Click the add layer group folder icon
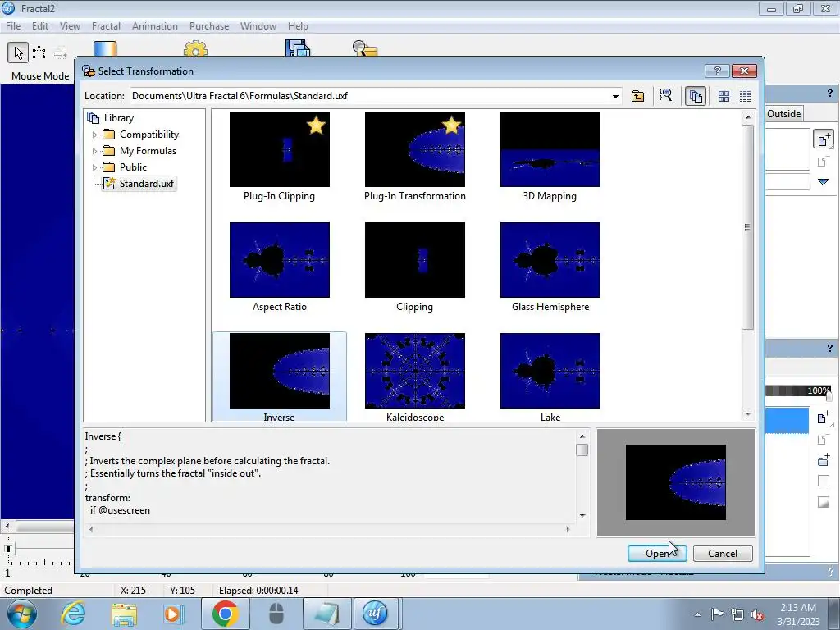The height and width of the screenshot is (630, 840). (x=824, y=459)
